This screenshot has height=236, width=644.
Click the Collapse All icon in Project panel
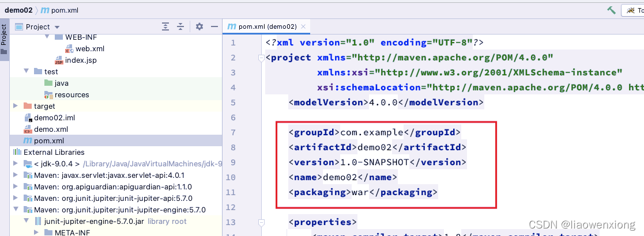[180, 27]
